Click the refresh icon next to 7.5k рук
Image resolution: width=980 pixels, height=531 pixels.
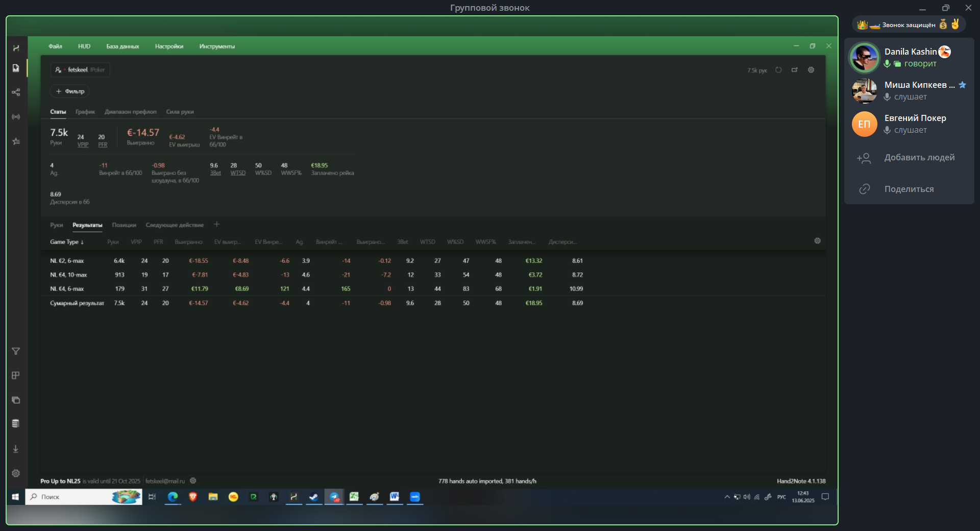pyautogui.click(x=778, y=70)
